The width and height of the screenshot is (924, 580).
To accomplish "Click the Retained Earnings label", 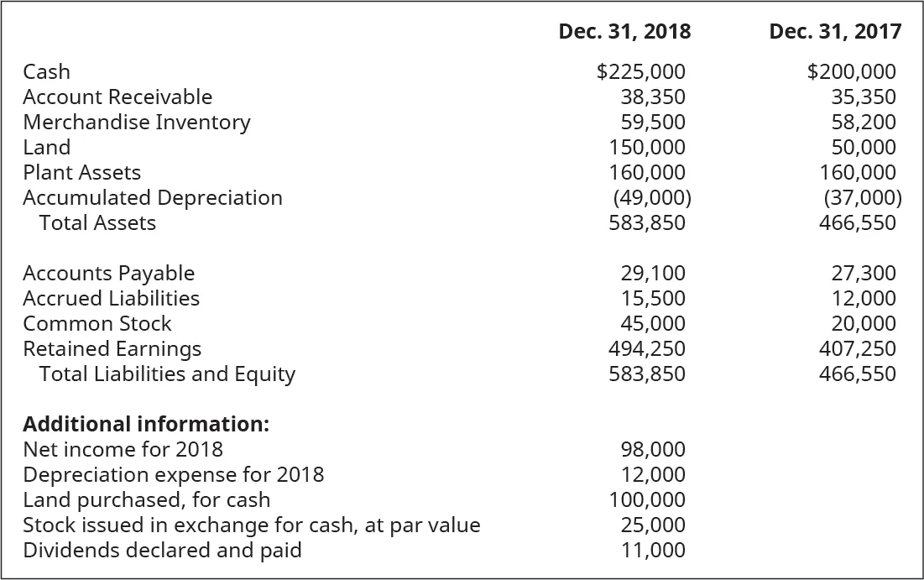I will tap(112, 349).
